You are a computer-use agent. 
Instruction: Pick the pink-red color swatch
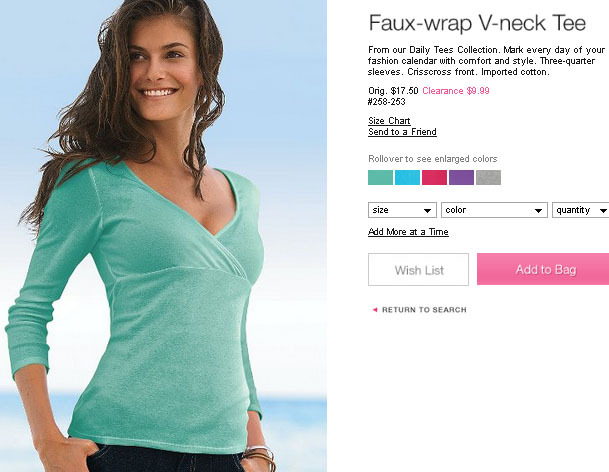[x=434, y=178]
